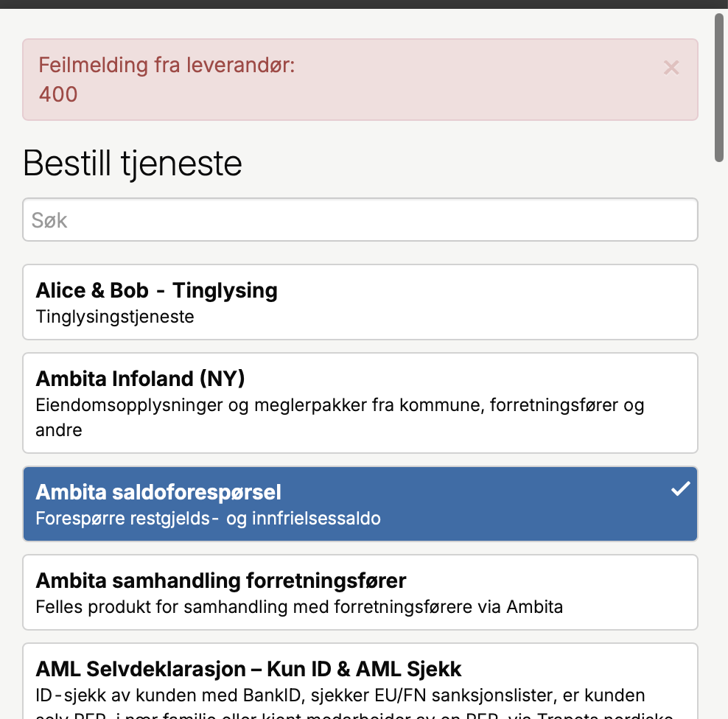Click the Tinglysingstjeneste description text
The width and height of the screenshot is (728, 719).
pos(114,317)
